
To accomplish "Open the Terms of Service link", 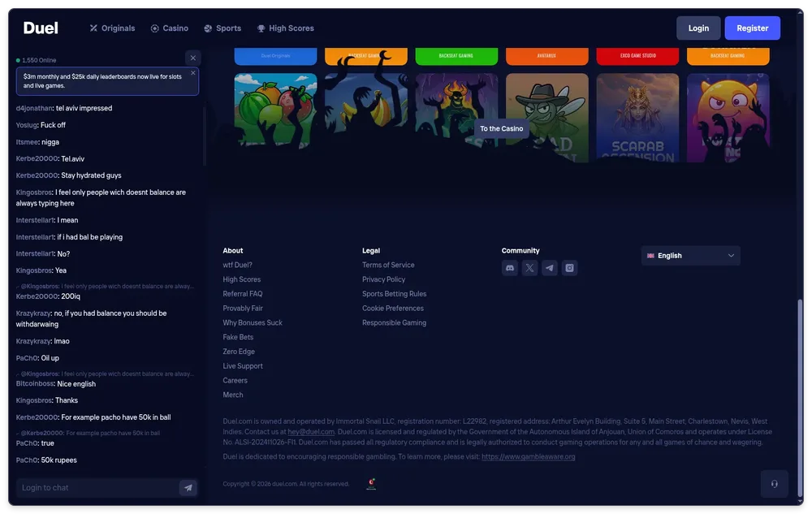I will tap(388, 265).
